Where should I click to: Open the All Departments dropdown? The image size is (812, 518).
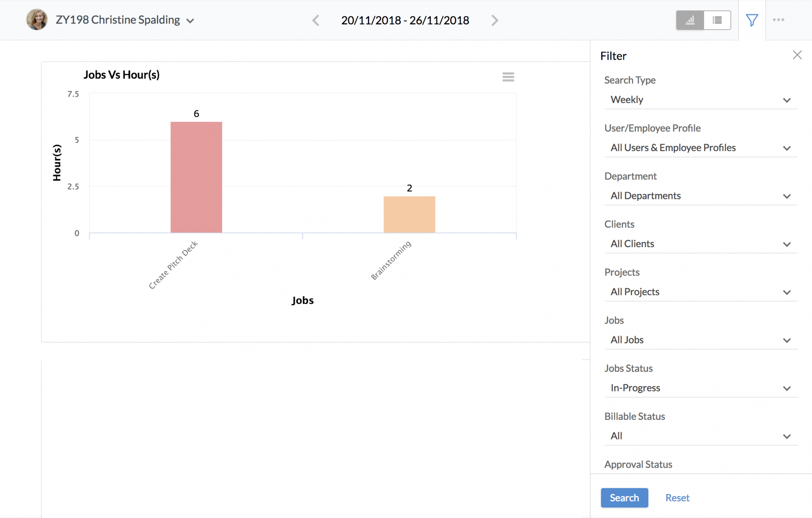click(701, 196)
